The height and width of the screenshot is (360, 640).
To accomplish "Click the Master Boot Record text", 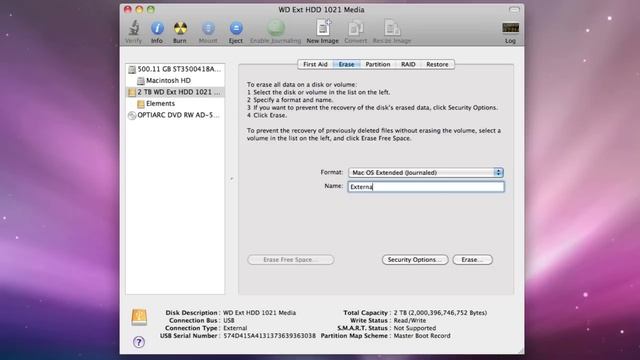I will (422, 336).
